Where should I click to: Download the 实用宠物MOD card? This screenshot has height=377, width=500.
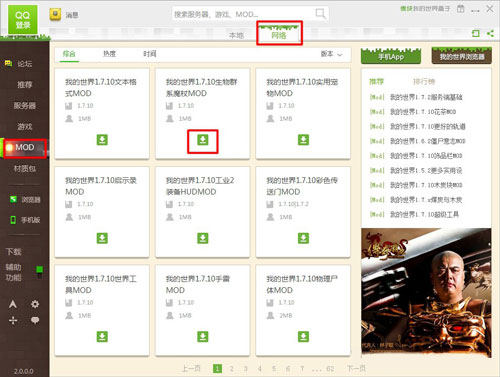click(x=303, y=140)
